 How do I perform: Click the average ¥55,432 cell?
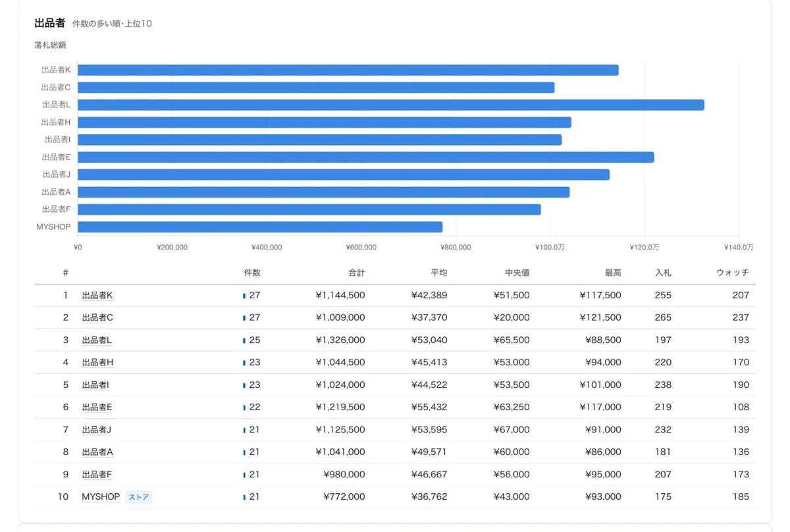[429, 408]
